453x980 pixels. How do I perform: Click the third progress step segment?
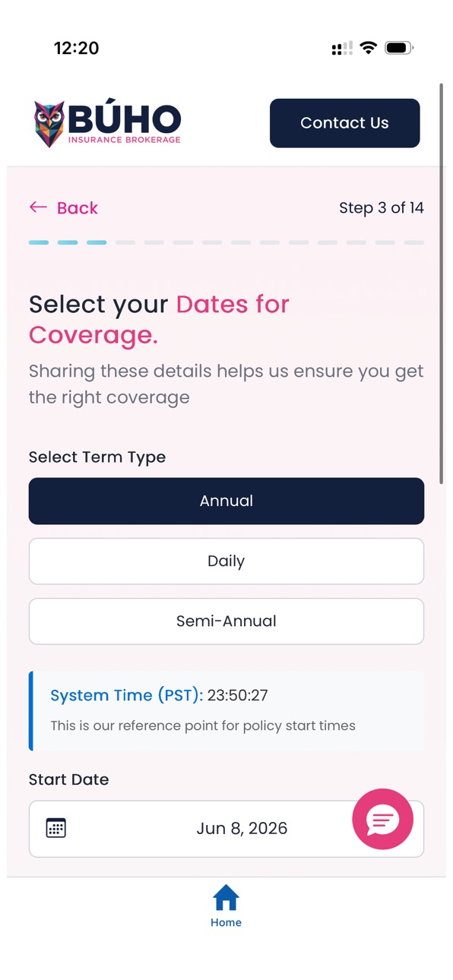click(97, 242)
